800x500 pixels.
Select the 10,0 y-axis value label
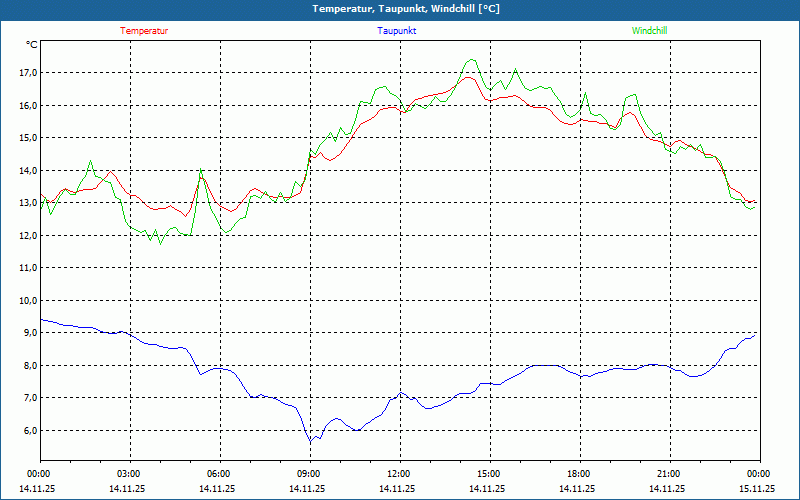27,301
